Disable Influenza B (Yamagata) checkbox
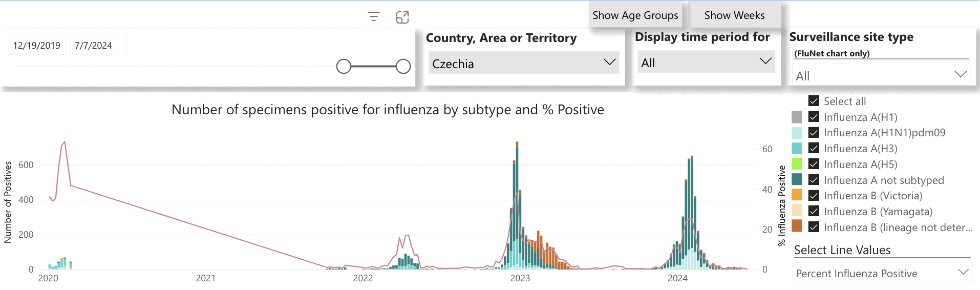The height and width of the screenshot is (290, 980). click(814, 211)
